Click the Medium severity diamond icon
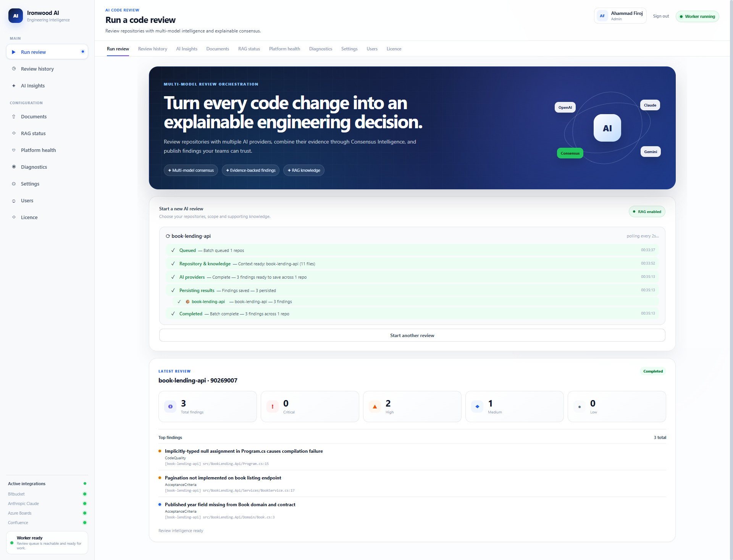The height and width of the screenshot is (560, 733). click(x=477, y=407)
